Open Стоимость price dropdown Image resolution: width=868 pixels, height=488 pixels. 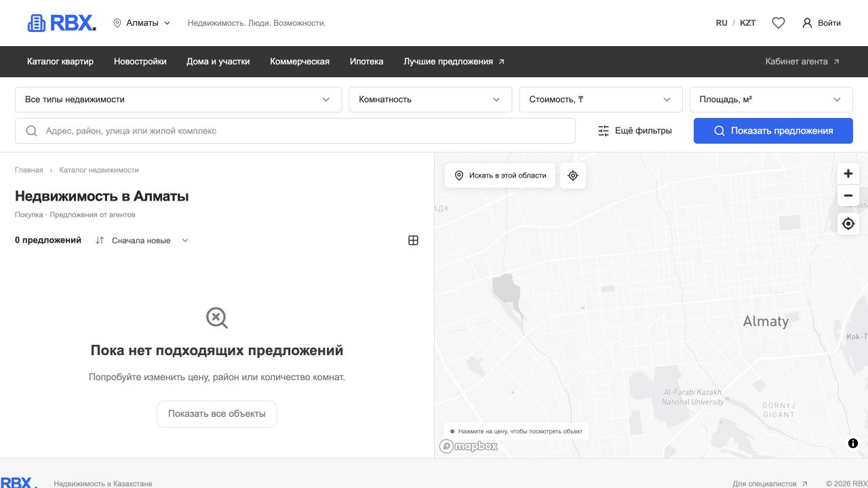click(x=601, y=99)
